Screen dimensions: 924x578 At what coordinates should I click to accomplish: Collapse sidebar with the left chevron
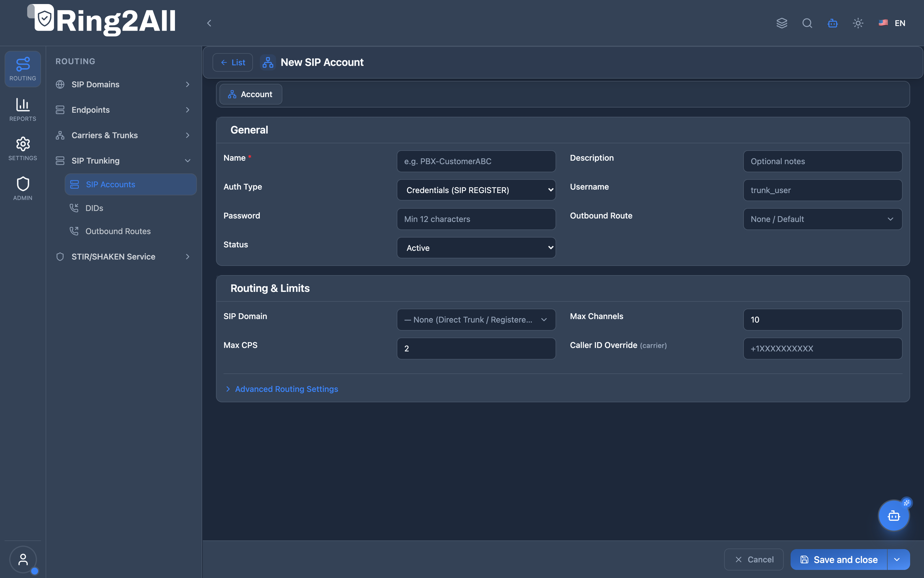[x=209, y=23]
